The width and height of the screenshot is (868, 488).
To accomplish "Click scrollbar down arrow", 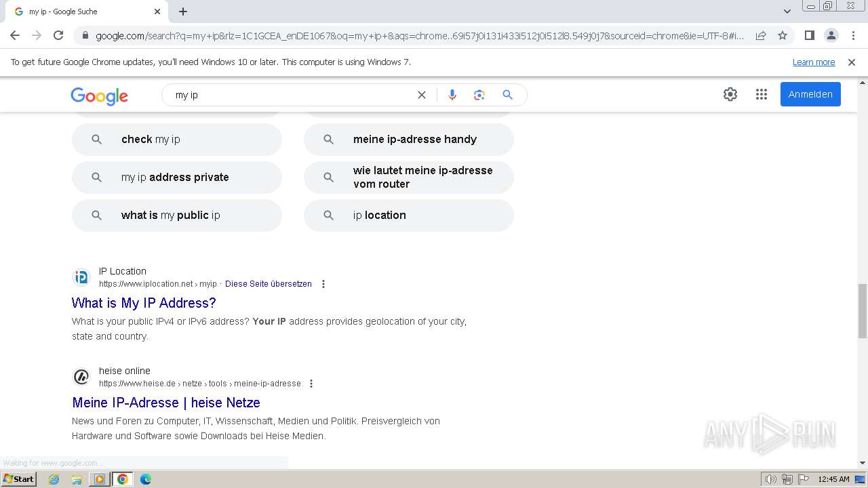I will pyautogui.click(x=863, y=463).
